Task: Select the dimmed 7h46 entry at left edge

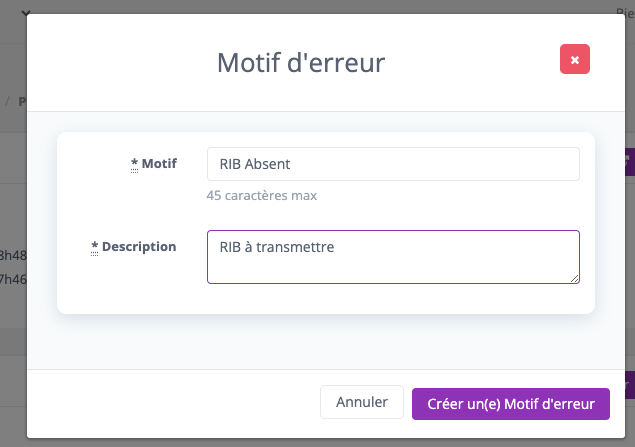Action: 13,279
